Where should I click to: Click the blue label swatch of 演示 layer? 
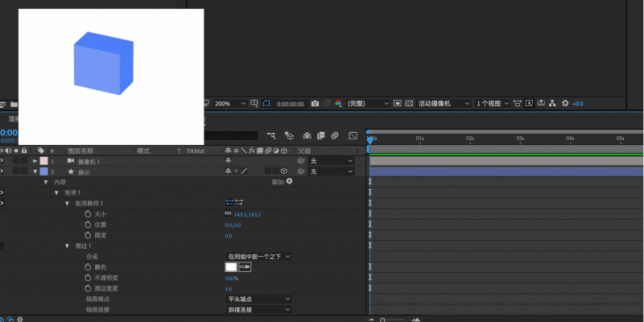coord(44,171)
